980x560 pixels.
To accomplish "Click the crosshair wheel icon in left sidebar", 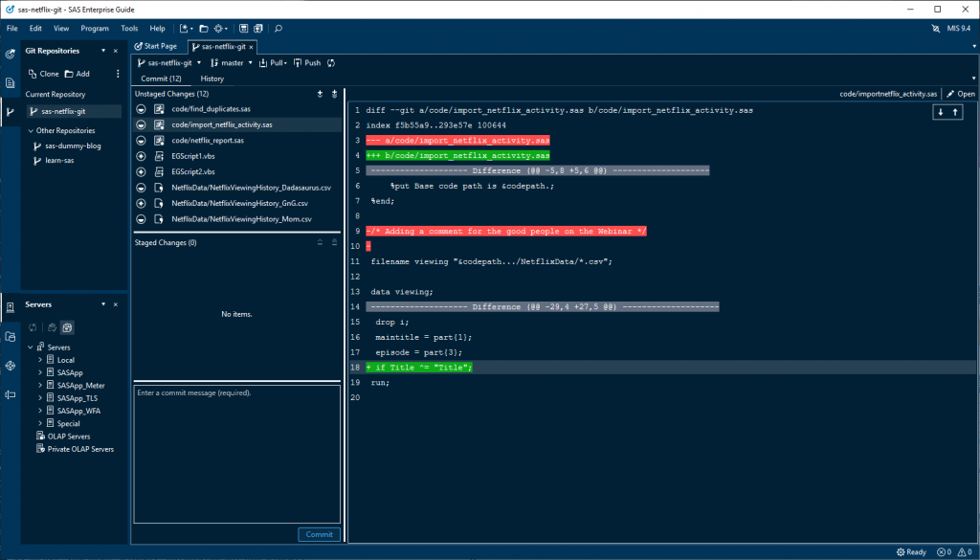I will 10,366.
